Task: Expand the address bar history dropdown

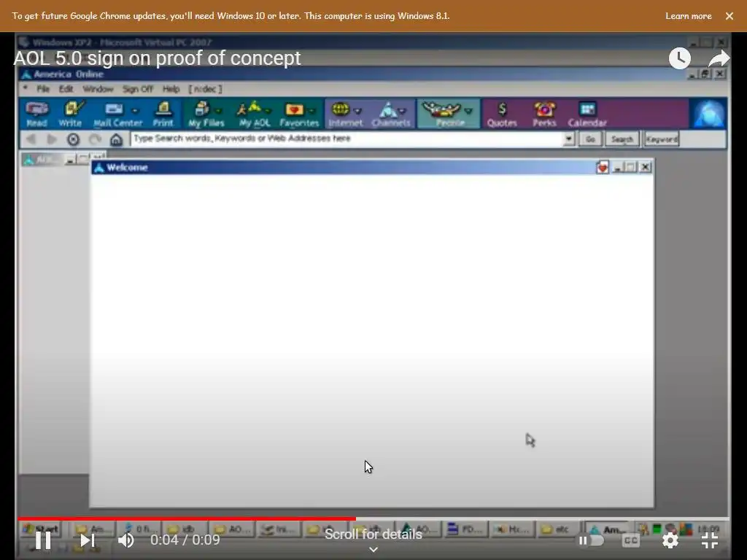Action: point(568,139)
